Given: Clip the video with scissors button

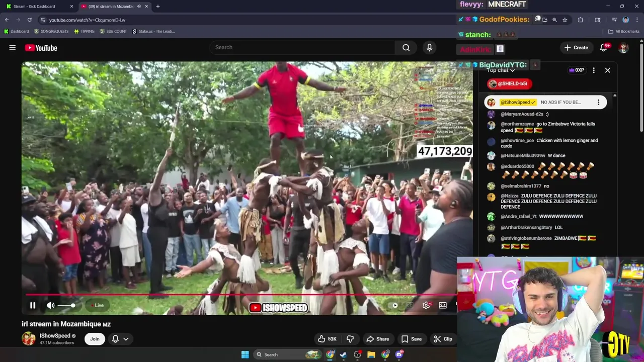Looking at the screenshot, I should [x=443, y=339].
